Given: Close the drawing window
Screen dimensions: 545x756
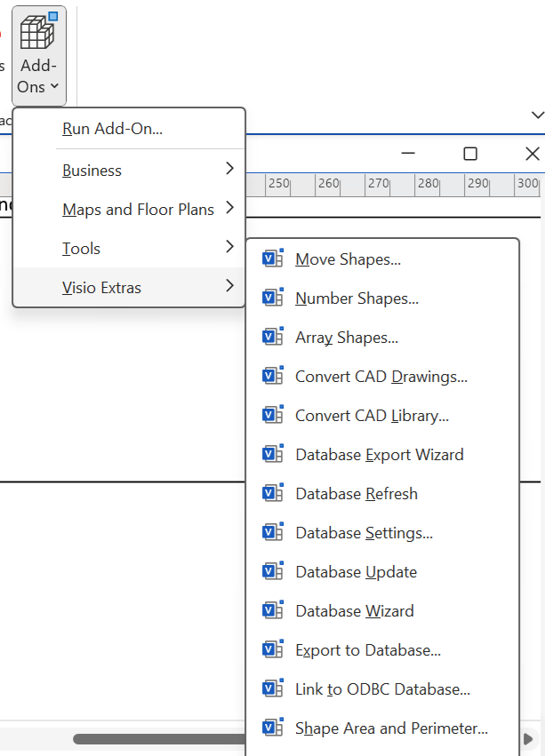Looking at the screenshot, I should click(532, 154).
